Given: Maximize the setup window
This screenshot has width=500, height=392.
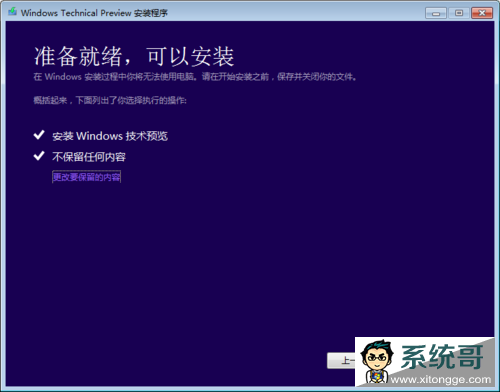Looking at the screenshot, I should pyautogui.click(x=459, y=13).
